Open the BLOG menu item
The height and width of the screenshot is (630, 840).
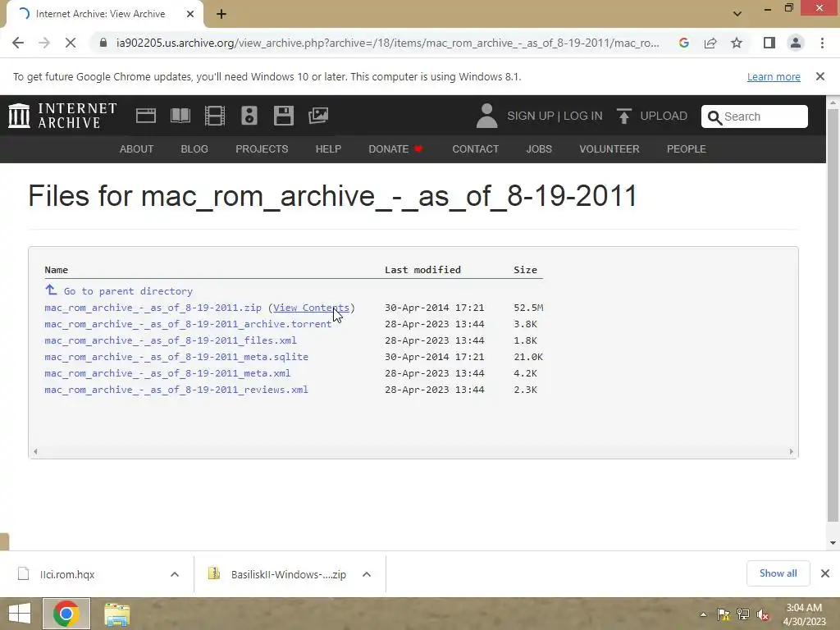point(194,149)
